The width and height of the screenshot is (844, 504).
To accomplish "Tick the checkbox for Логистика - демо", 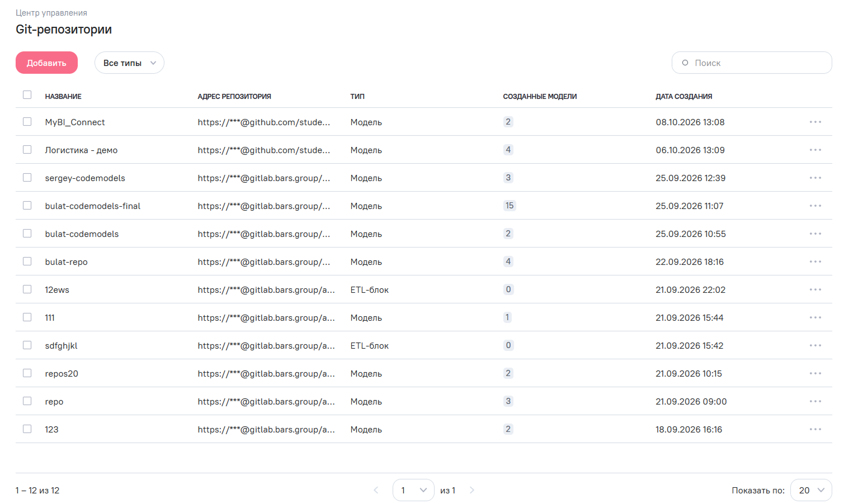I will pyautogui.click(x=27, y=149).
